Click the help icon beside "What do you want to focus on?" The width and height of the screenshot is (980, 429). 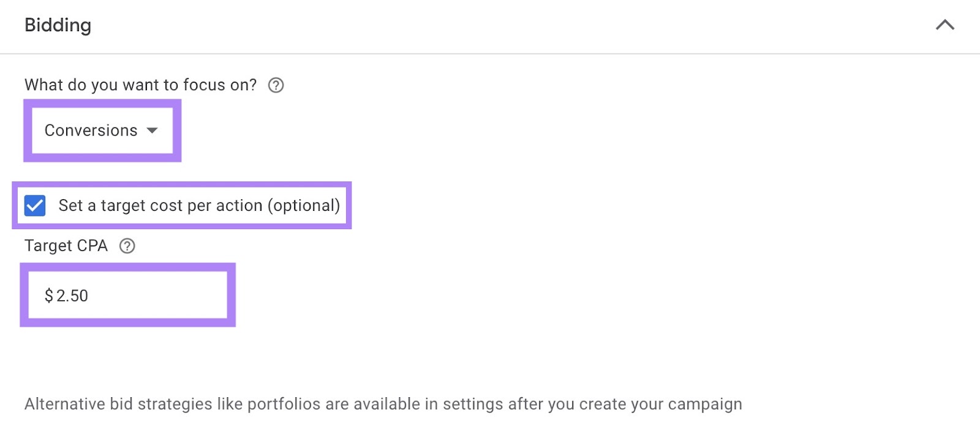coord(276,85)
